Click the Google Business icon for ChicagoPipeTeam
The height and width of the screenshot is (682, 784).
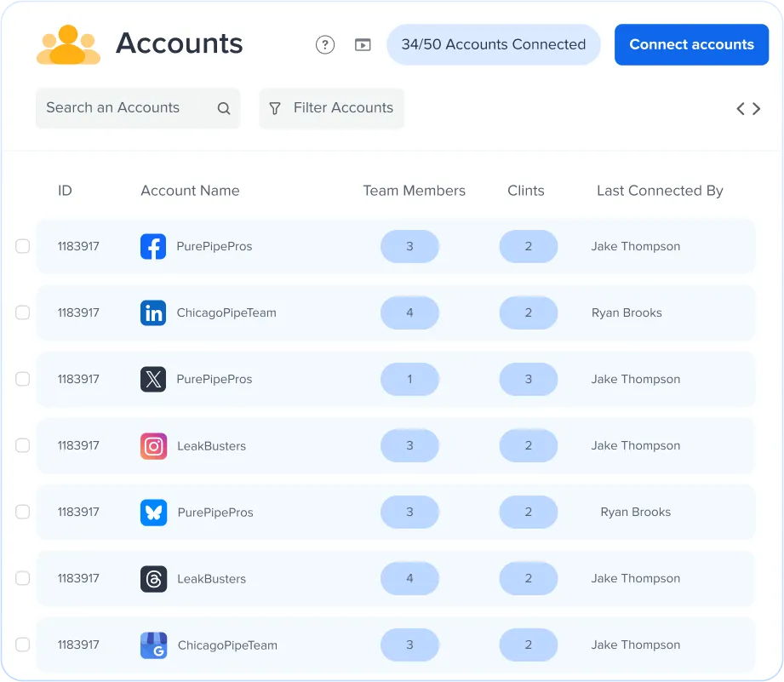click(153, 645)
